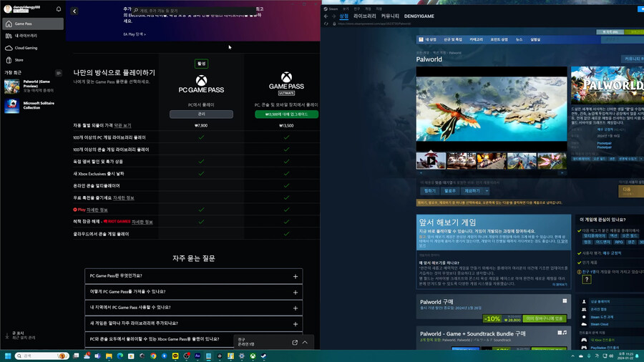Image resolution: width=644 pixels, height=362 pixels.
Task: Open Steam menu in menu bar
Action: click(333, 9)
